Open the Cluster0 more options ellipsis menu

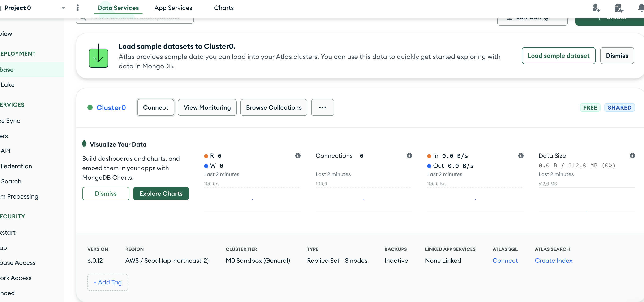click(322, 107)
